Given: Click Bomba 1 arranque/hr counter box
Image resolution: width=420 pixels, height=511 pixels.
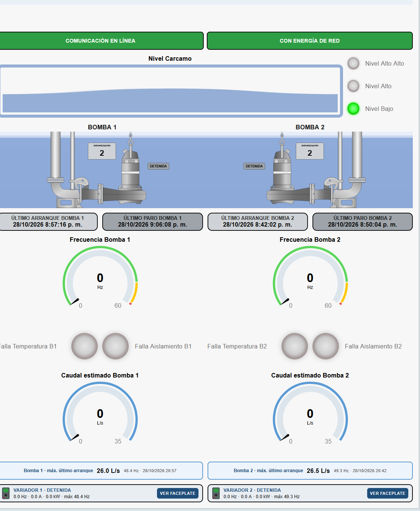Looking at the screenshot, I should point(102,151).
